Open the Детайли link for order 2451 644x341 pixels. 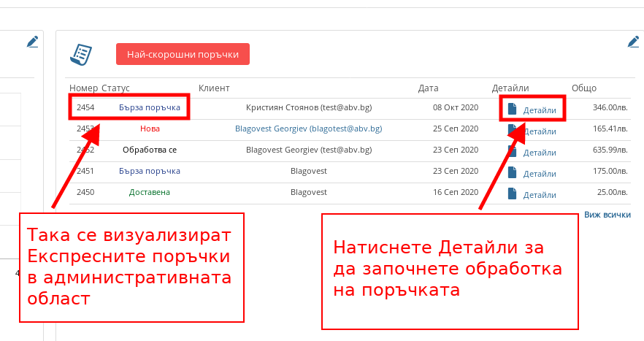click(540, 174)
